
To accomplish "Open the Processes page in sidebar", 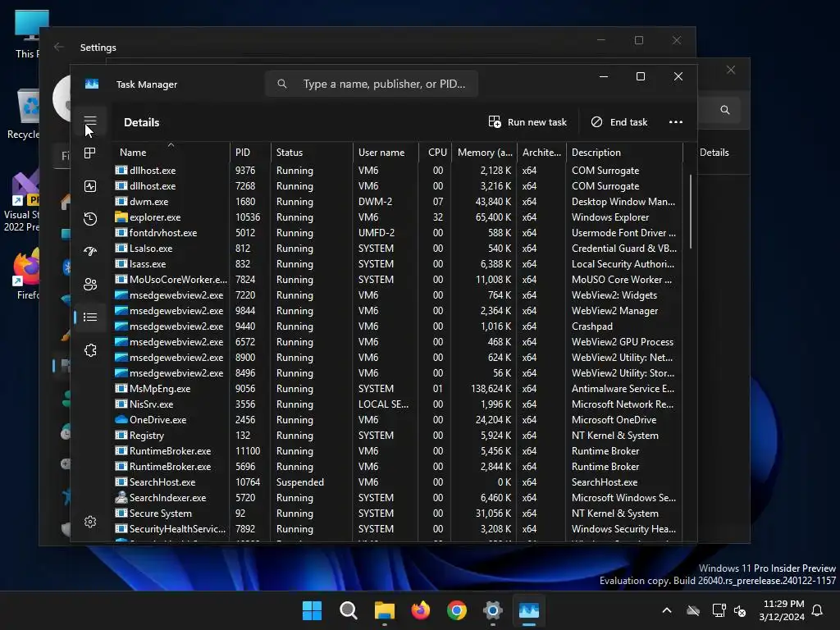I will click(x=90, y=153).
